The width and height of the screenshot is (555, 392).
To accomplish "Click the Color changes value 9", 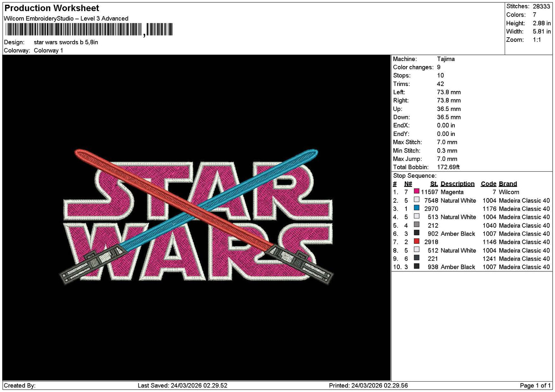I will pos(439,67).
